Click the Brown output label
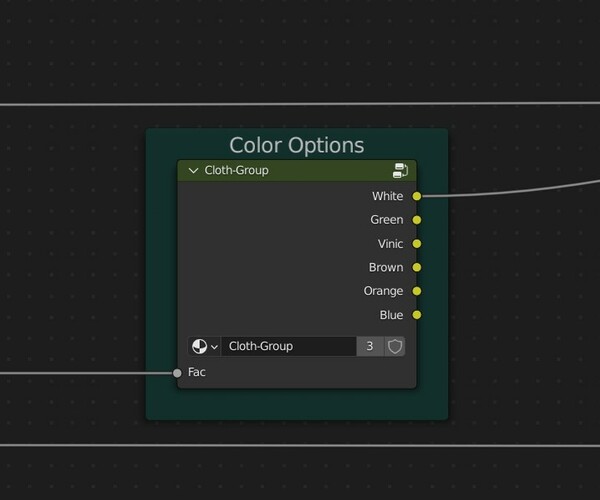 point(386,267)
